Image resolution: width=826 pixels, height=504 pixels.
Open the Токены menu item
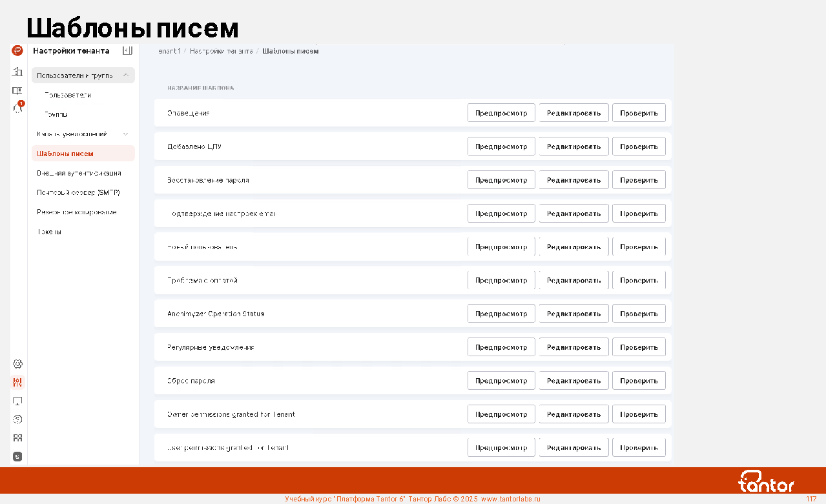[49, 232]
